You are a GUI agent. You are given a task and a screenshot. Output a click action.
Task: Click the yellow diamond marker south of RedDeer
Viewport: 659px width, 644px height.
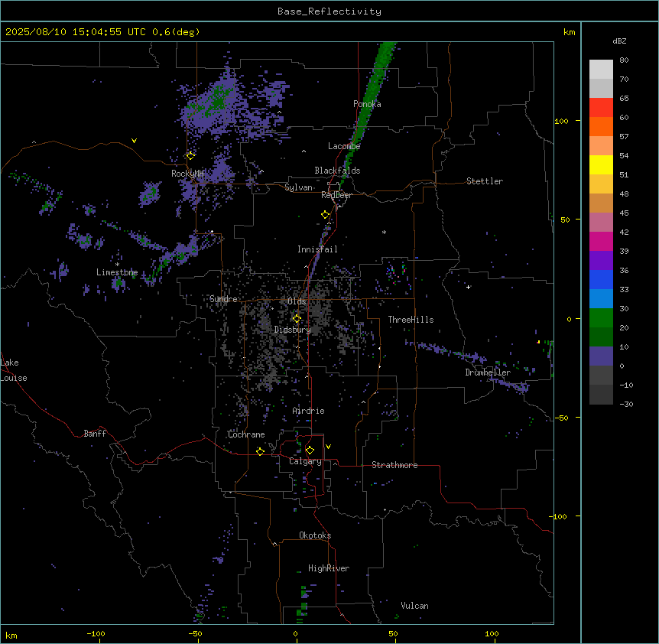coord(325,215)
